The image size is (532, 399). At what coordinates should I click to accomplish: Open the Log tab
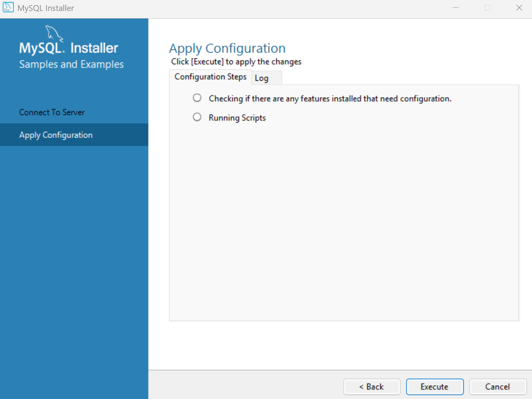click(x=262, y=78)
